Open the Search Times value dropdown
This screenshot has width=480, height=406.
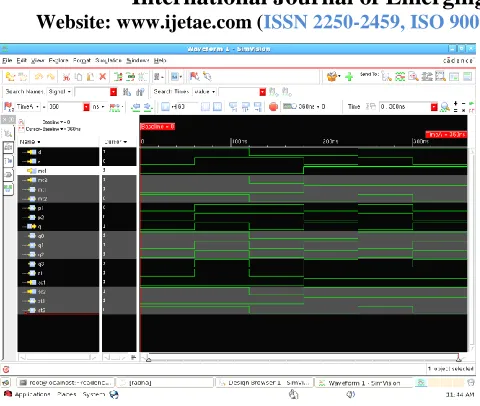(x=204, y=91)
